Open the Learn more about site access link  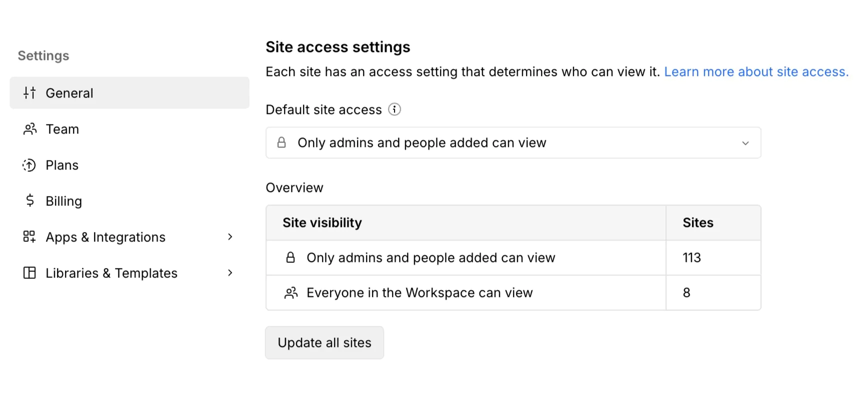click(x=756, y=72)
